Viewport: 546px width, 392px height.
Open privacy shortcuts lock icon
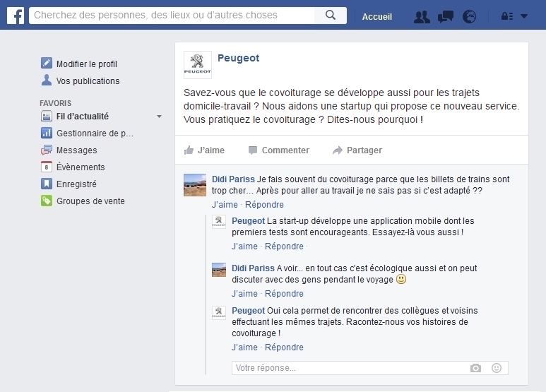(x=507, y=16)
